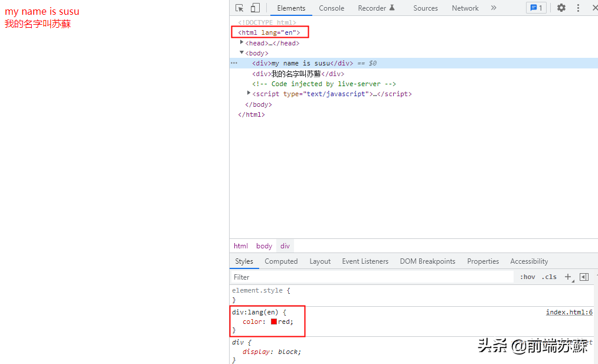Toggle the device toolbar icon

[255, 8]
